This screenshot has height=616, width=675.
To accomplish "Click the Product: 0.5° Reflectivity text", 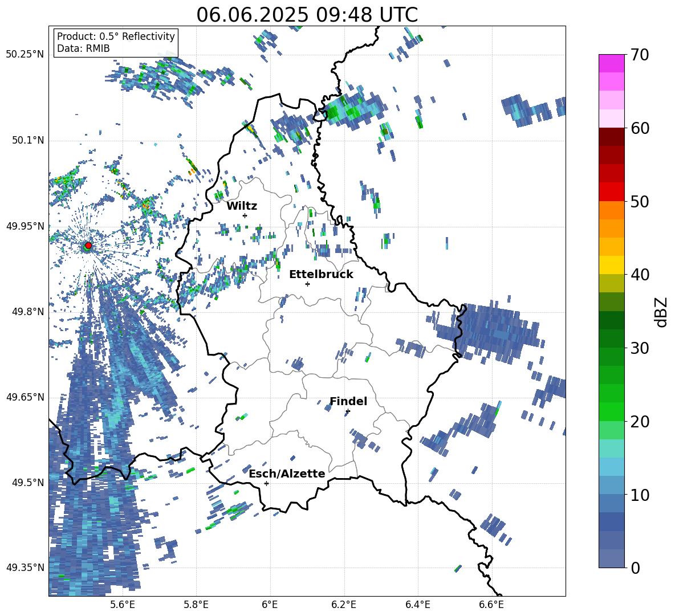I will (x=116, y=36).
